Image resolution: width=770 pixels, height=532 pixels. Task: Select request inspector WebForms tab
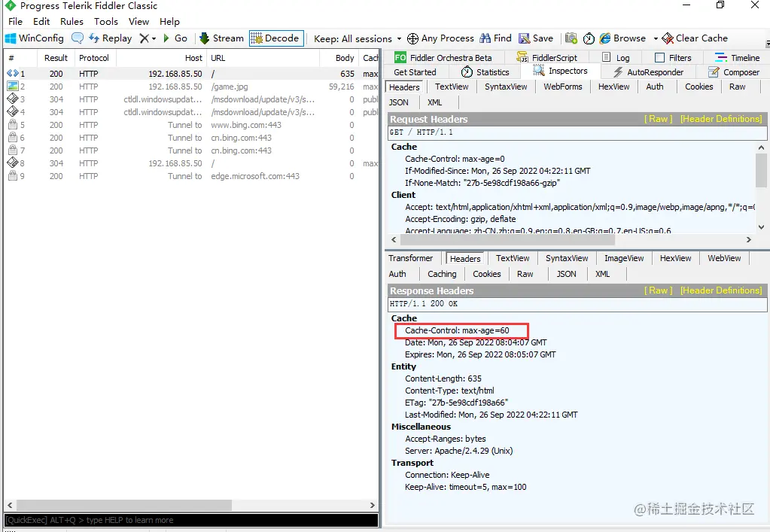[563, 87]
